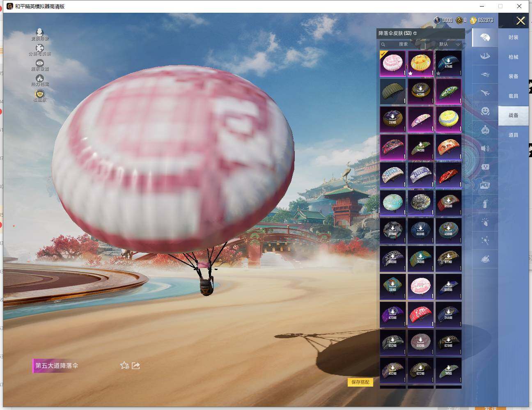Select the clapping hand category icon

point(485,222)
